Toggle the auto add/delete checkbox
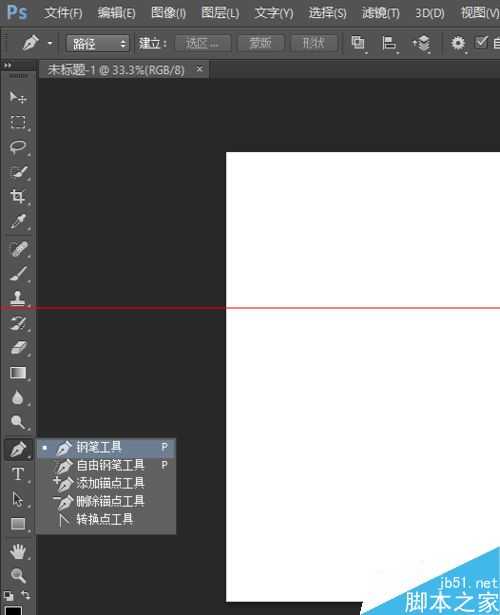The height and width of the screenshot is (615, 500). [481, 42]
